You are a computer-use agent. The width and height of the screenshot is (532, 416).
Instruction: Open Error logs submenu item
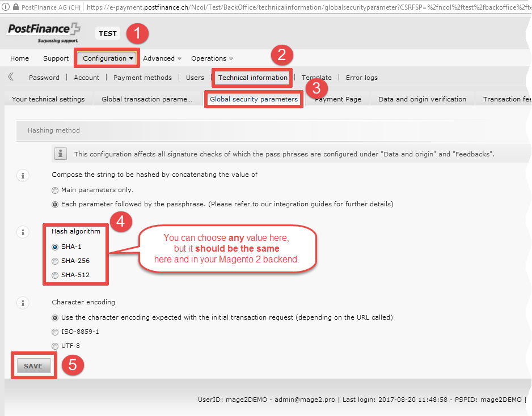click(x=362, y=78)
